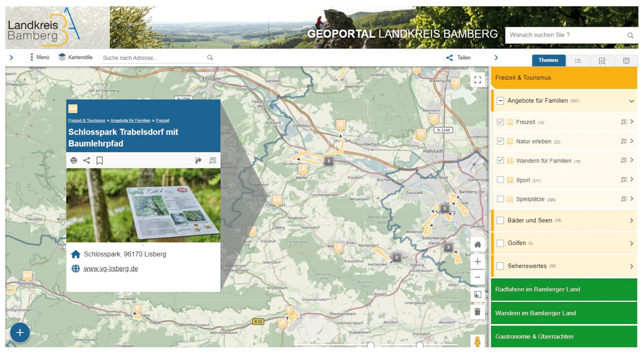Screen dimensions: 644x354
Task: Expand the Golfen category chevron
Action: click(631, 243)
